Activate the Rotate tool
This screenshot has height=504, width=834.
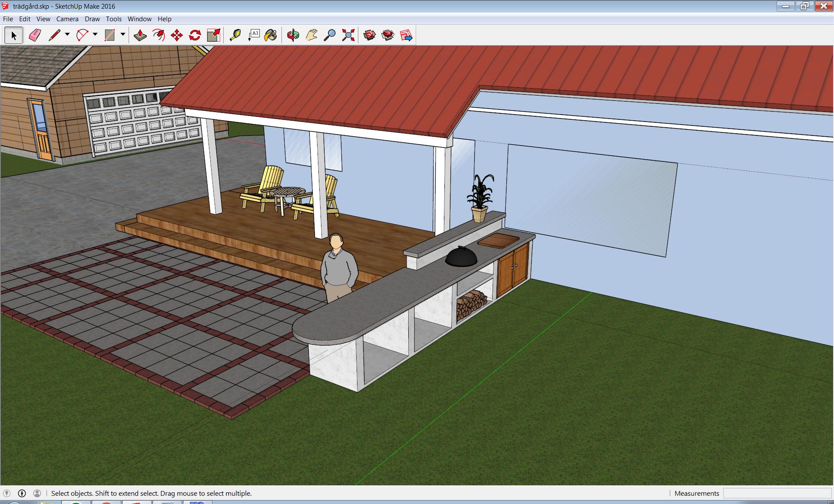click(x=195, y=35)
